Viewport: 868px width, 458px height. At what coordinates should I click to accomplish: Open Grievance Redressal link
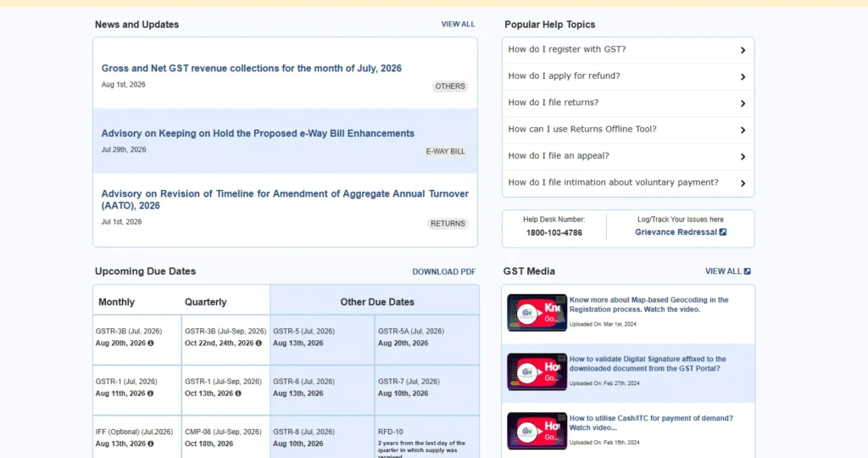(x=676, y=232)
